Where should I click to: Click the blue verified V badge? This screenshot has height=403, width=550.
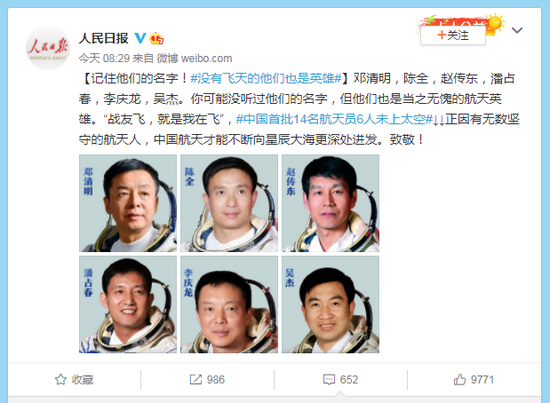[x=140, y=38]
